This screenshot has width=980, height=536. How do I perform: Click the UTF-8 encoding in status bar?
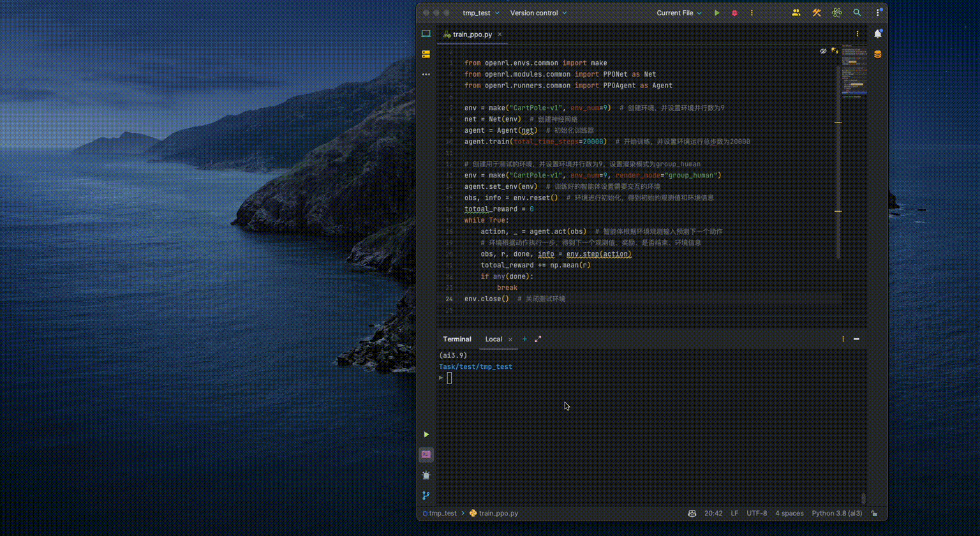pos(757,513)
